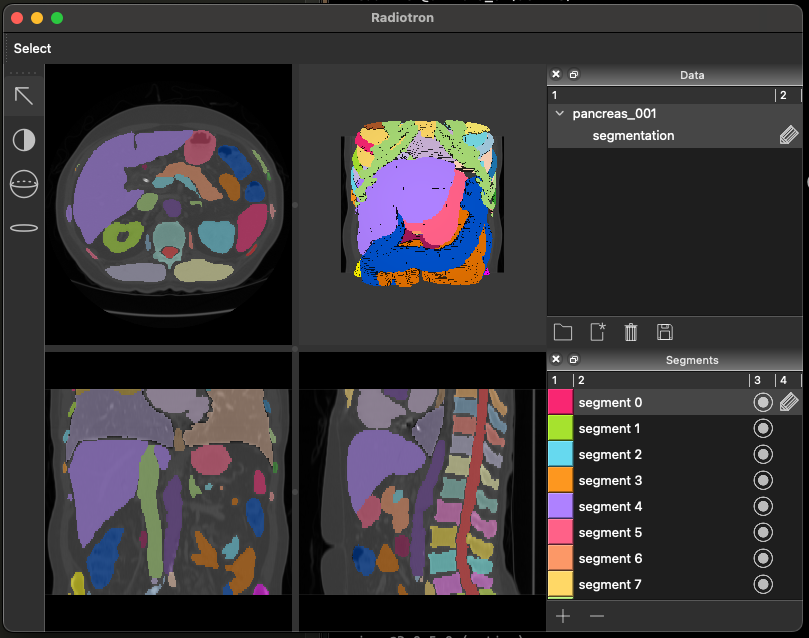The image size is (809, 638).
Task: Delete data with the trash icon
Action: [631, 332]
